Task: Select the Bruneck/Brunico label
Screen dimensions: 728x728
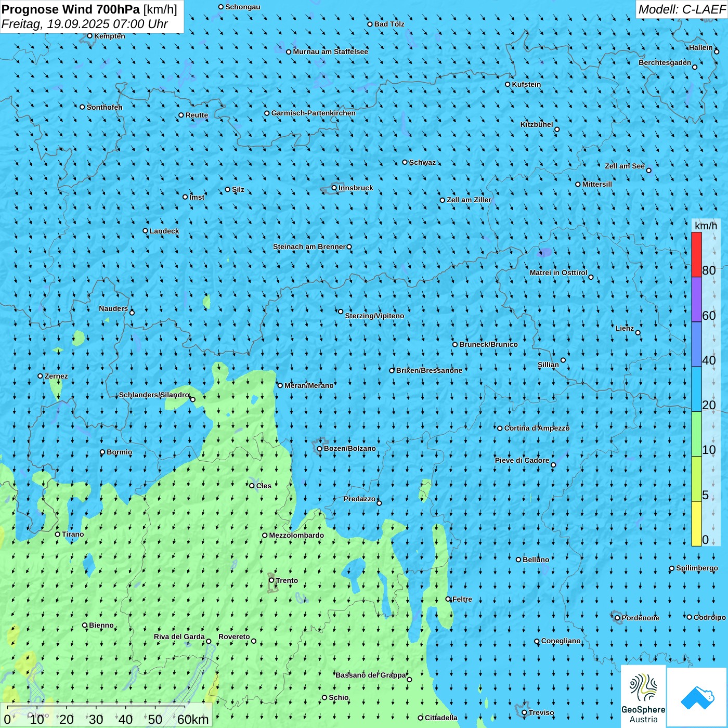Action: coord(488,344)
